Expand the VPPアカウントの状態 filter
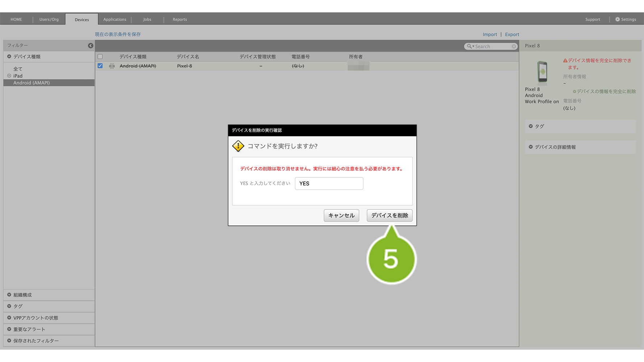Screen dimensions: 644x362 (x=49, y=318)
